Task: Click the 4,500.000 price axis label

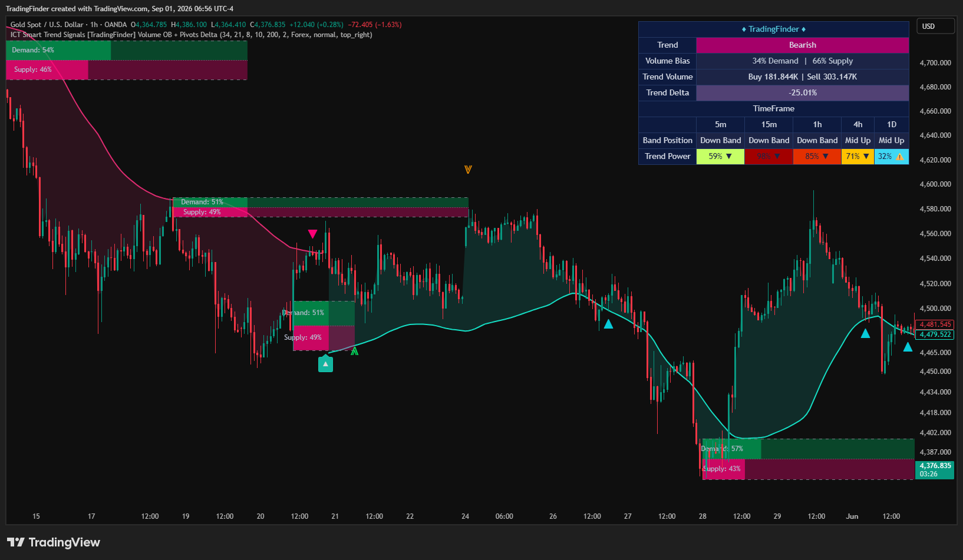Action: pyautogui.click(x=935, y=309)
